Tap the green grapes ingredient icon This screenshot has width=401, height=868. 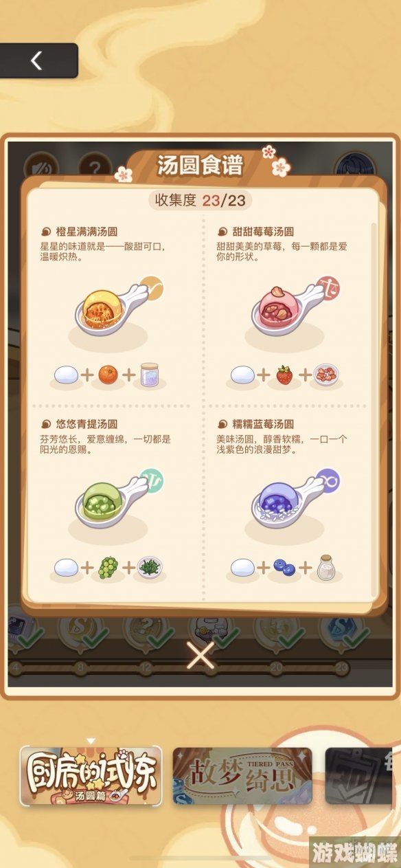pos(108,567)
